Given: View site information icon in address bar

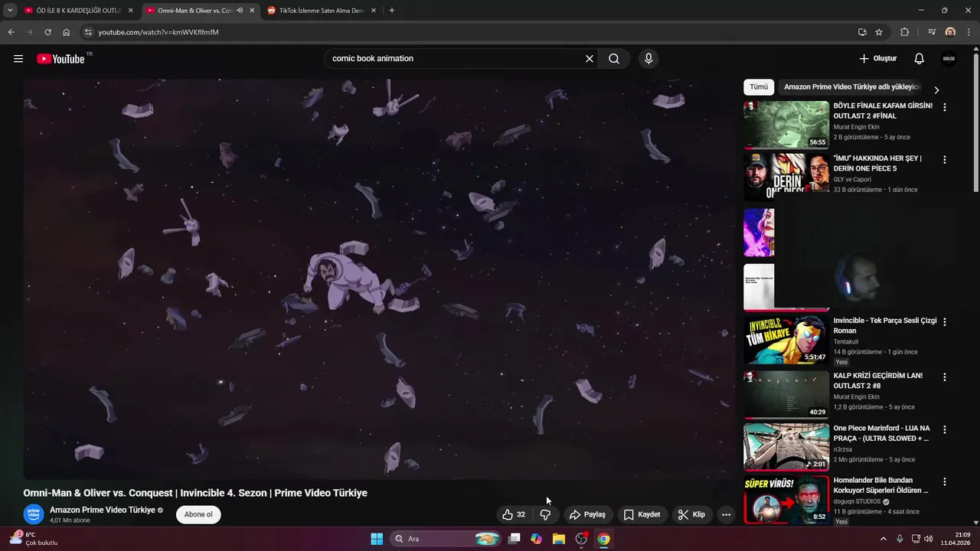Looking at the screenshot, I should 88,32.
